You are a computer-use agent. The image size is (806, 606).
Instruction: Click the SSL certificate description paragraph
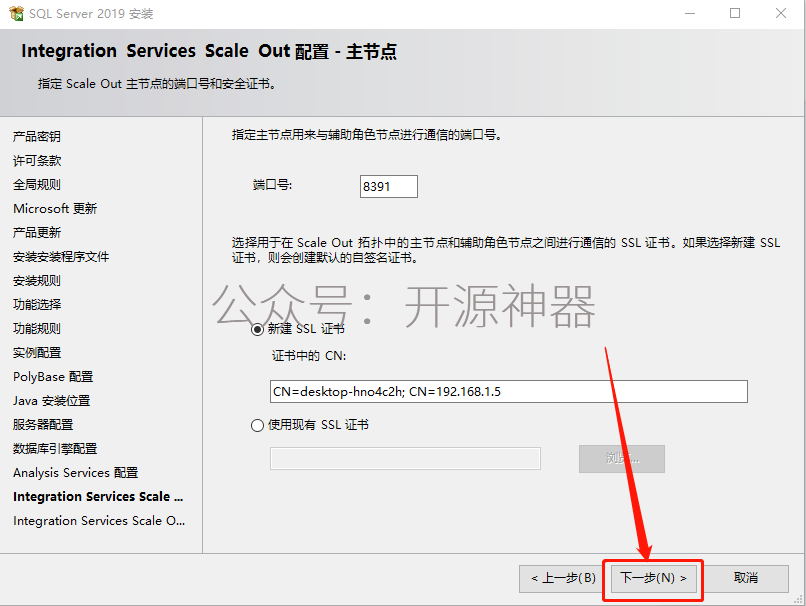pos(506,250)
